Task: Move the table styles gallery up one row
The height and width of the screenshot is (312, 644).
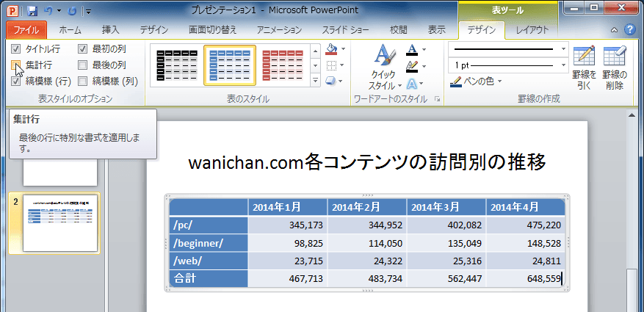Action: click(x=316, y=51)
